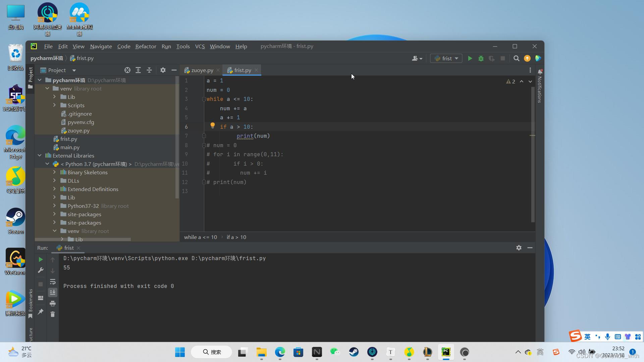Collapse the while-loop fold marker on line 3
This screenshot has width=644, height=362.
click(x=204, y=99)
